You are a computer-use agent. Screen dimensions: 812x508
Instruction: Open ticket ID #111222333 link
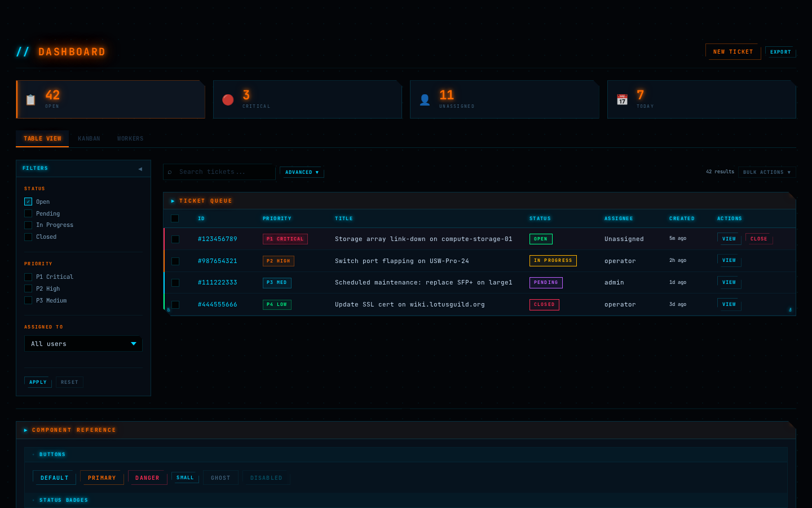218,283
